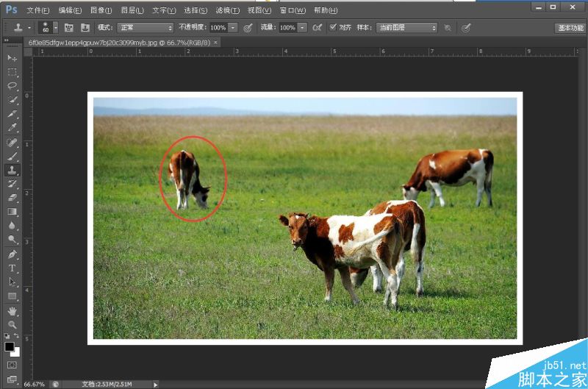Expand the collapsed toolbox double arrow
The height and width of the screenshot is (389, 588).
click(7, 40)
